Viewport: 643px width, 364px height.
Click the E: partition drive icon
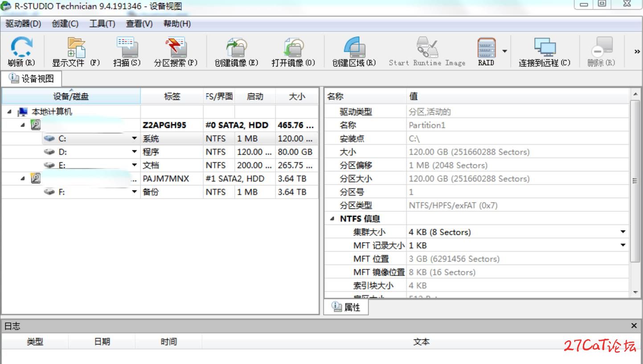point(49,165)
